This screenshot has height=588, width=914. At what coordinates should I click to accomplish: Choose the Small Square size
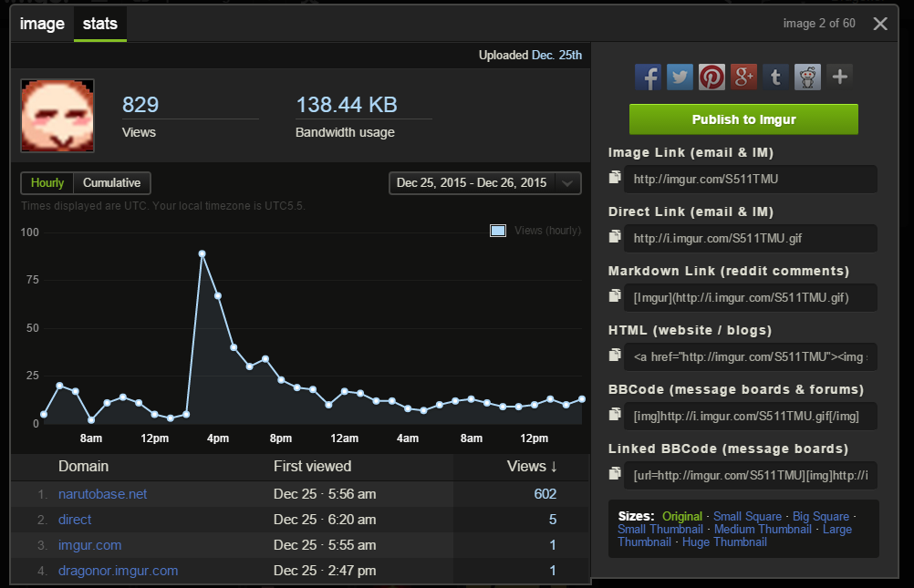point(747,516)
